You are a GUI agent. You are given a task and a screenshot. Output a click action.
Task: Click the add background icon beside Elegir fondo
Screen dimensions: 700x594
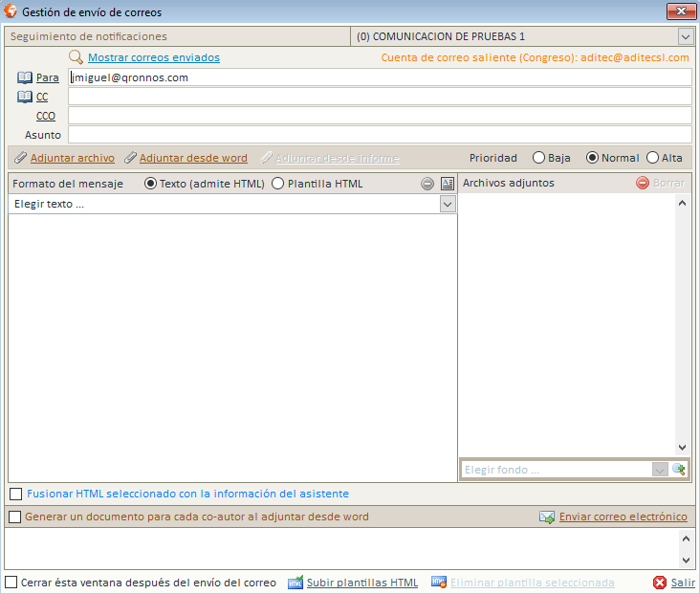(679, 470)
